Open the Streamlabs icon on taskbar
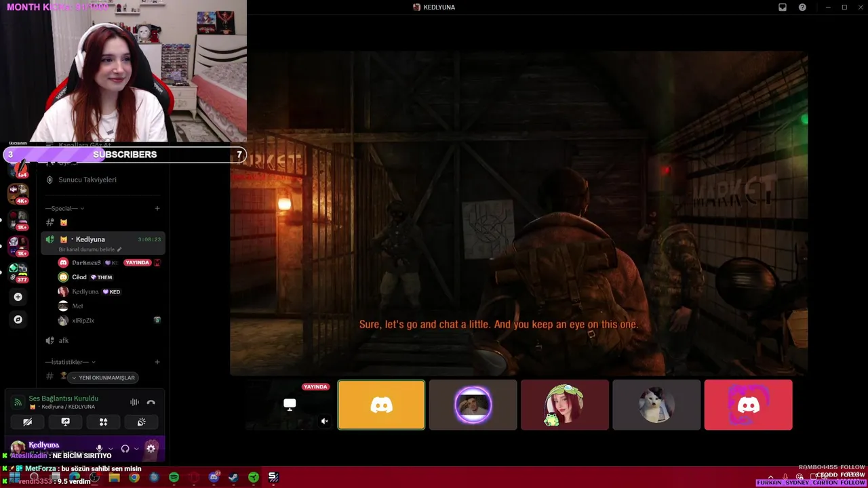This screenshot has height=488, width=868. pyautogui.click(x=273, y=478)
